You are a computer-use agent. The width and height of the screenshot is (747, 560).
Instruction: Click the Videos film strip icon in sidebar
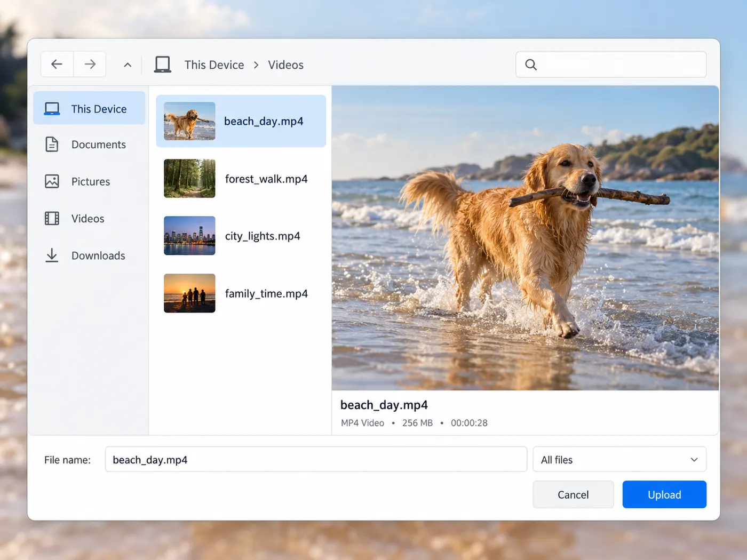52,218
